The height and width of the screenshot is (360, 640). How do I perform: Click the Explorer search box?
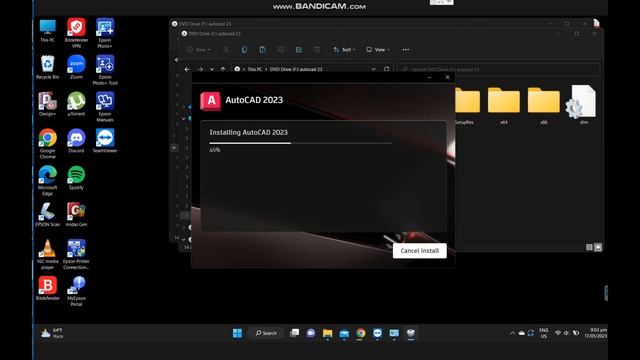[x=499, y=69]
